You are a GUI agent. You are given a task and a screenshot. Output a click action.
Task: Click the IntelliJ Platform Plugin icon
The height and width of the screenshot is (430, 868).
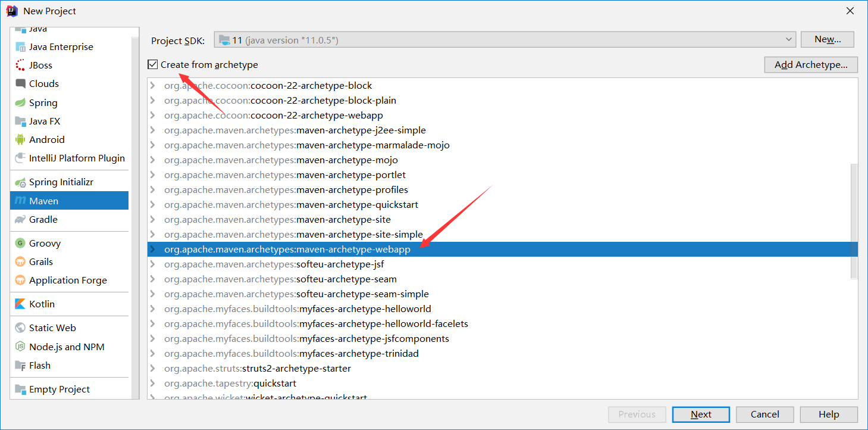[x=21, y=158]
